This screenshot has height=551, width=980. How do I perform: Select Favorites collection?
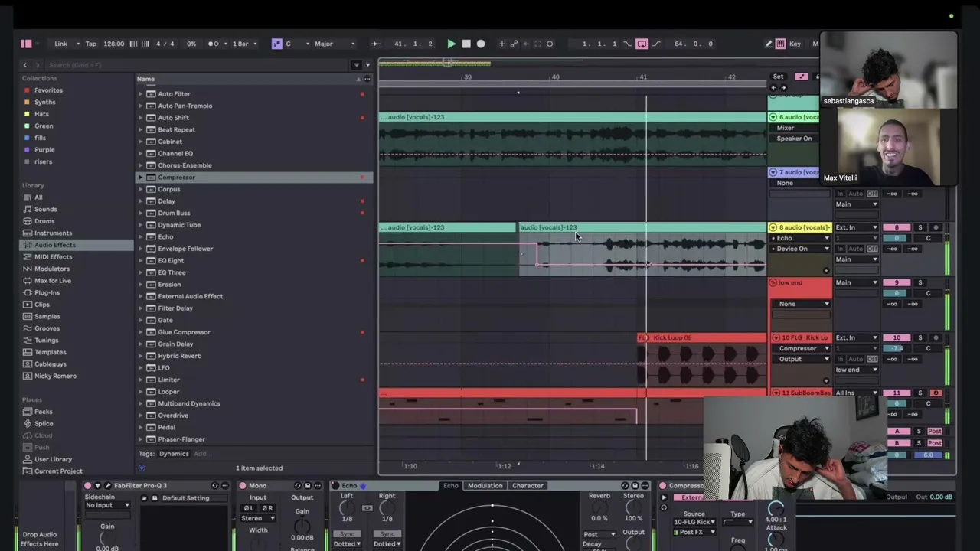tap(48, 90)
